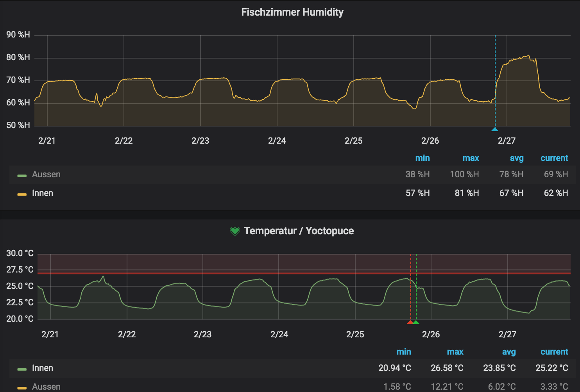Click the Innen current value 25.22 °C

552,368
